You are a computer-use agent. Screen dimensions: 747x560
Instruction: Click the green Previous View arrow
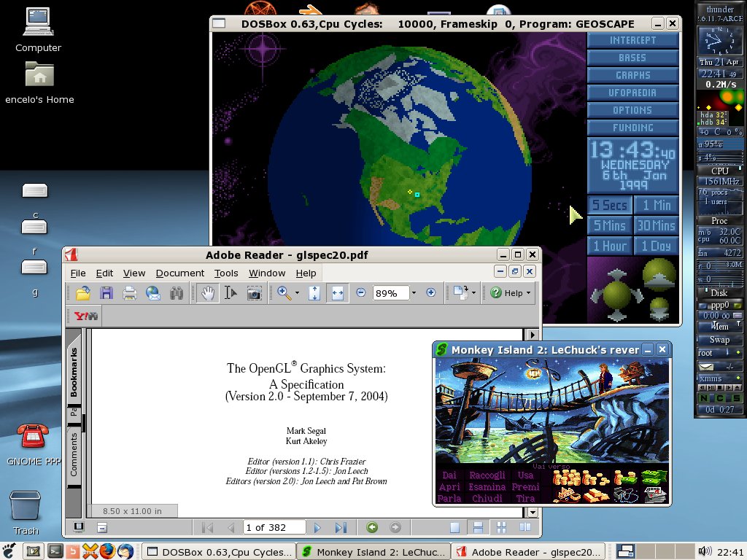[372, 527]
